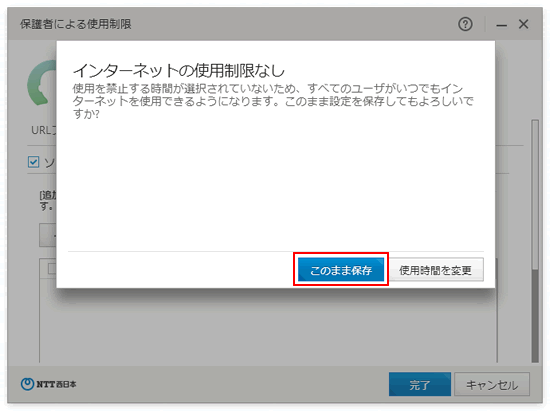This screenshot has height=417, width=550.
Task: Toggle the partially hidden list header checkbox
Action: pos(52,268)
